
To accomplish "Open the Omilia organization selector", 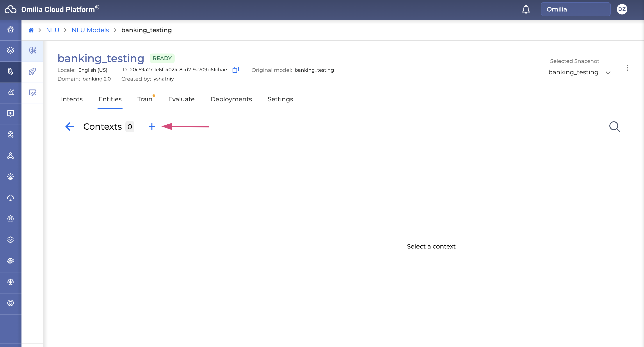I will point(575,9).
